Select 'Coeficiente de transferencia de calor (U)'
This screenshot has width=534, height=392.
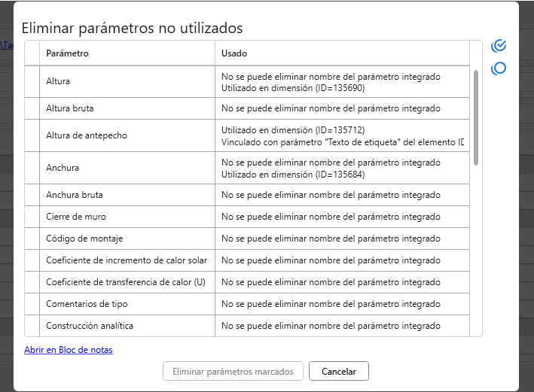coord(126,282)
